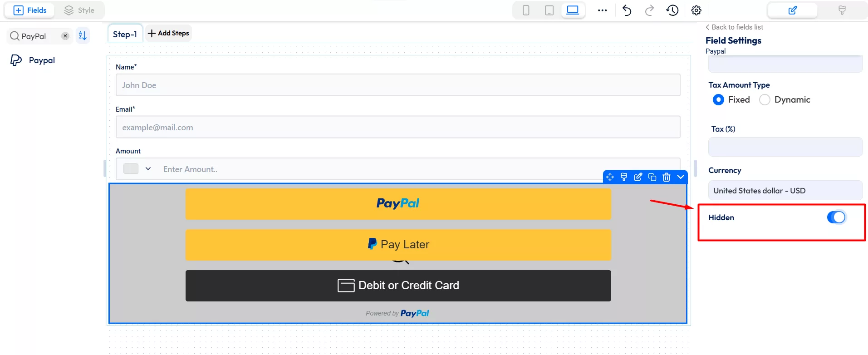The width and height of the screenshot is (868, 355).
Task: Click the move handle on PayPal field
Action: click(610, 177)
